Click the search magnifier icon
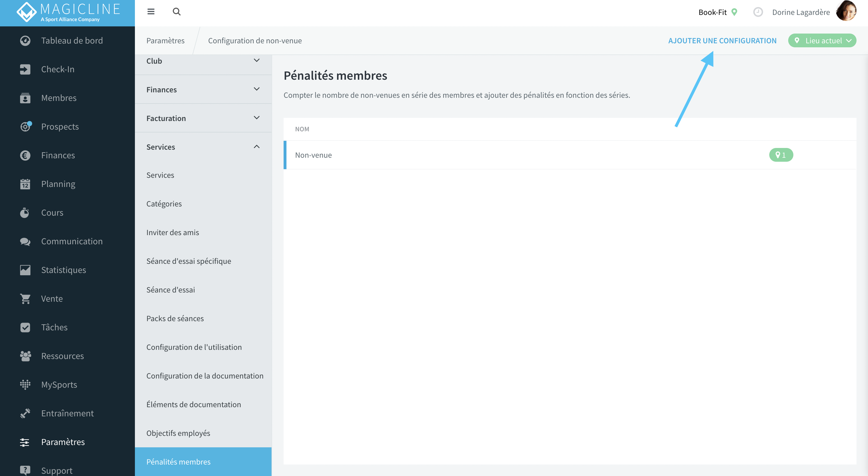The image size is (868, 476). [x=177, y=12]
